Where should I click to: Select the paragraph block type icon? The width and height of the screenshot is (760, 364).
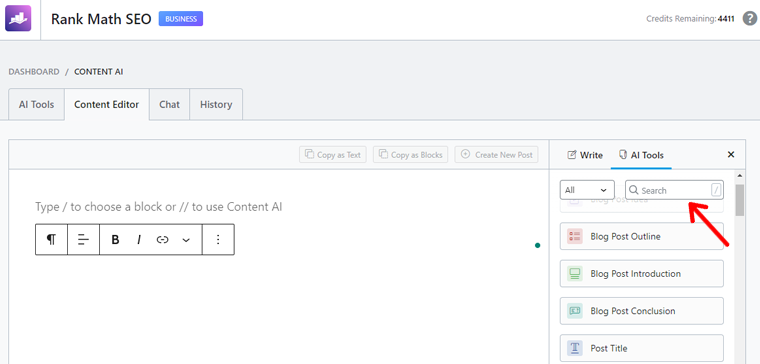[51, 239]
